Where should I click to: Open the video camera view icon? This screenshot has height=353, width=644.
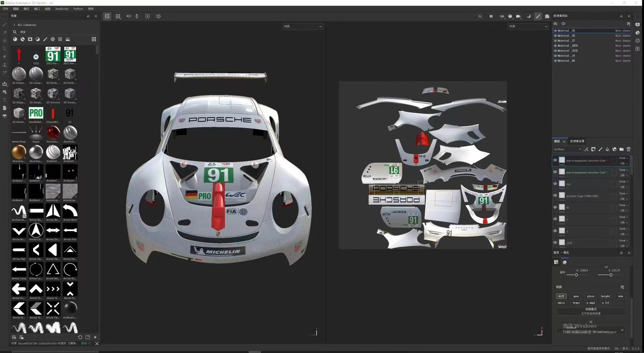(x=518, y=16)
